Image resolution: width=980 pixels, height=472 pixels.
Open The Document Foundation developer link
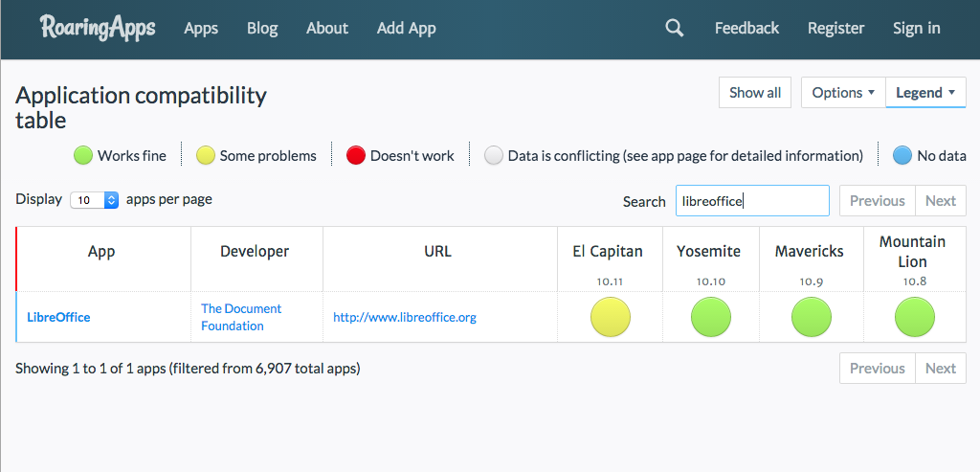tap(241, 317)
